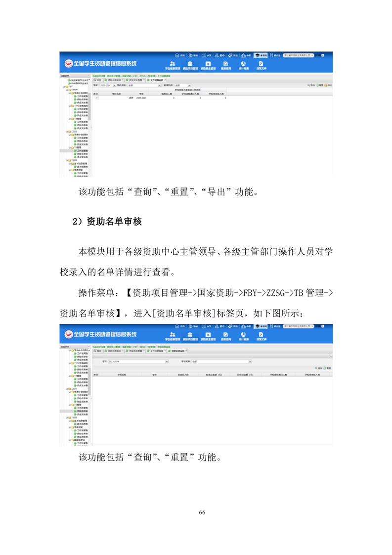Open 学生信息管理 module in second screenshot
Image resolution: width=392 pixels, height=555 pixels.
(173, 336)
